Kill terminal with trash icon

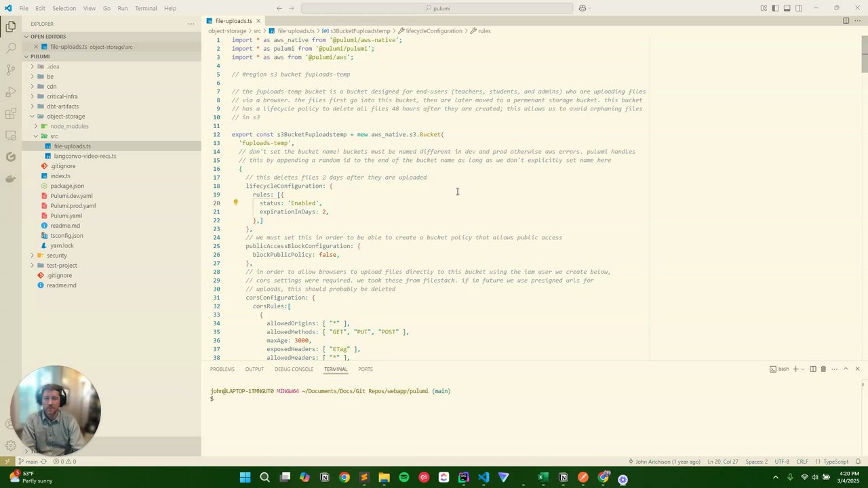point(823,369)
